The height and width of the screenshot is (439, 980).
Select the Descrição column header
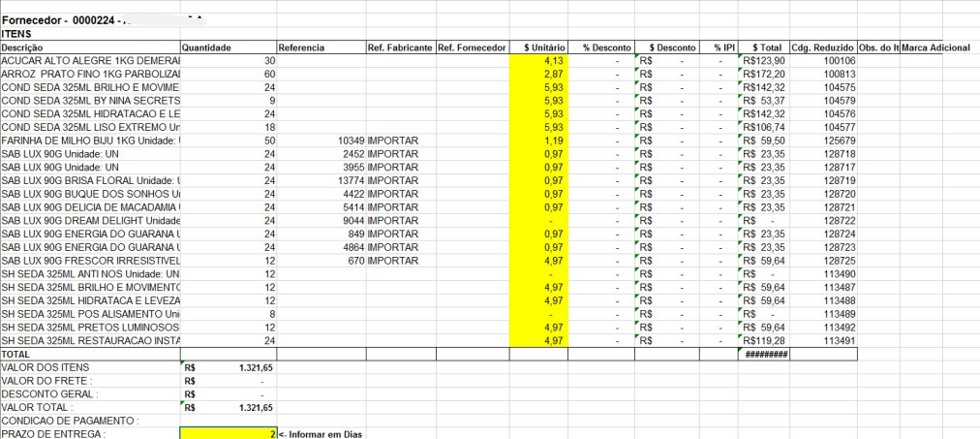tap(90, 47)
